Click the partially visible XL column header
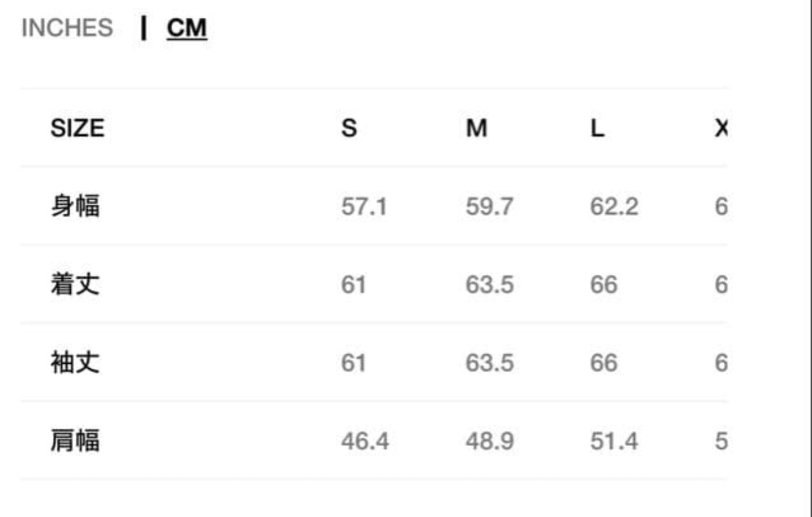This screenshot has width=812, height=517. click(721, 129)
